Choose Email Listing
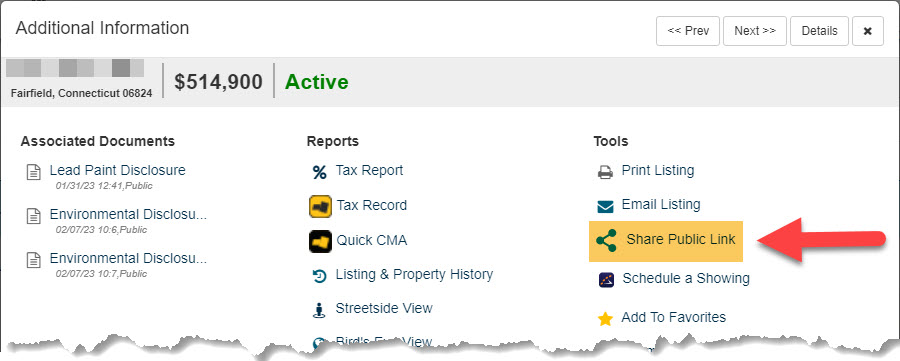 (661, 204)
